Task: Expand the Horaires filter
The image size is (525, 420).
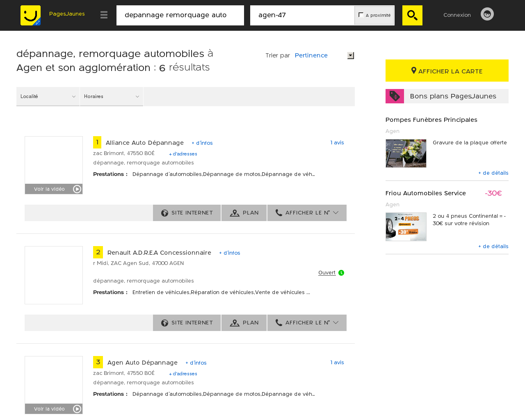Action: pyautogui.click(x=112, y=96)
